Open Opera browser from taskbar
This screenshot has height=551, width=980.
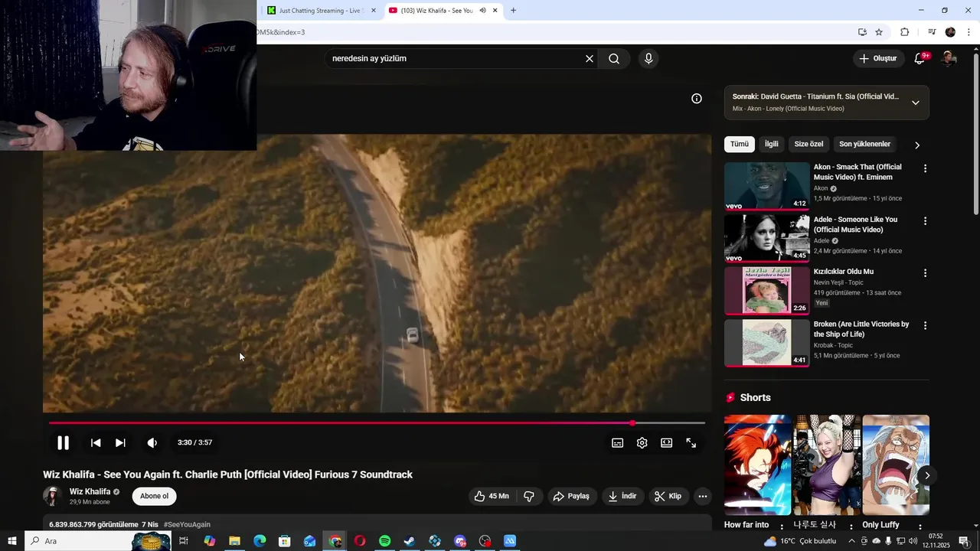[x=360, y=541]
